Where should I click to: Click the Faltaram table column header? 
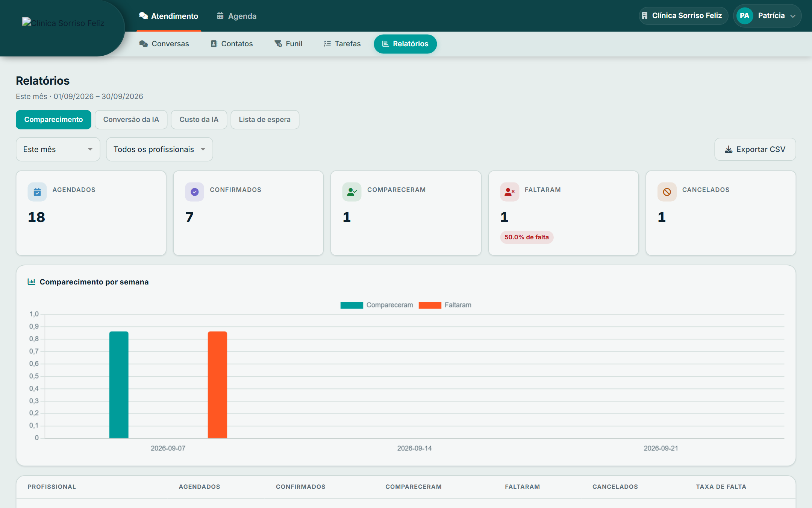(523, 487)
